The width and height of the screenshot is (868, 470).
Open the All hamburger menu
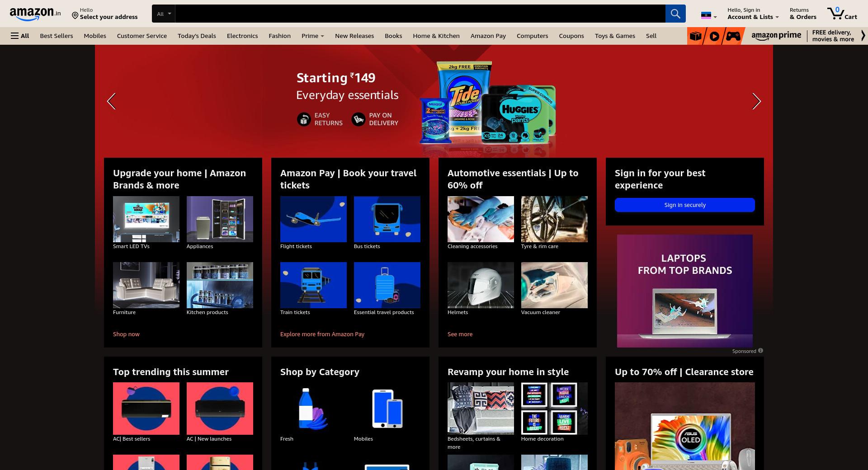tap(20, 36)
